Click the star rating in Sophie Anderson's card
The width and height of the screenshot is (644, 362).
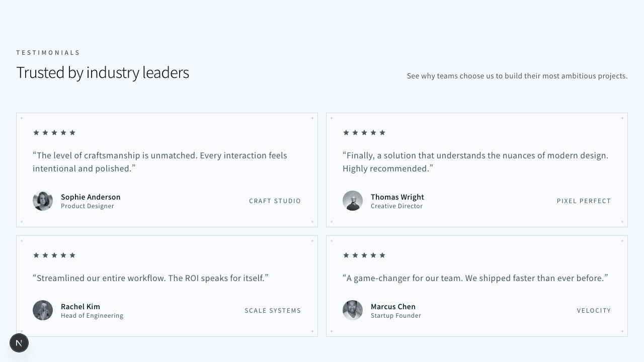(54, 133)
